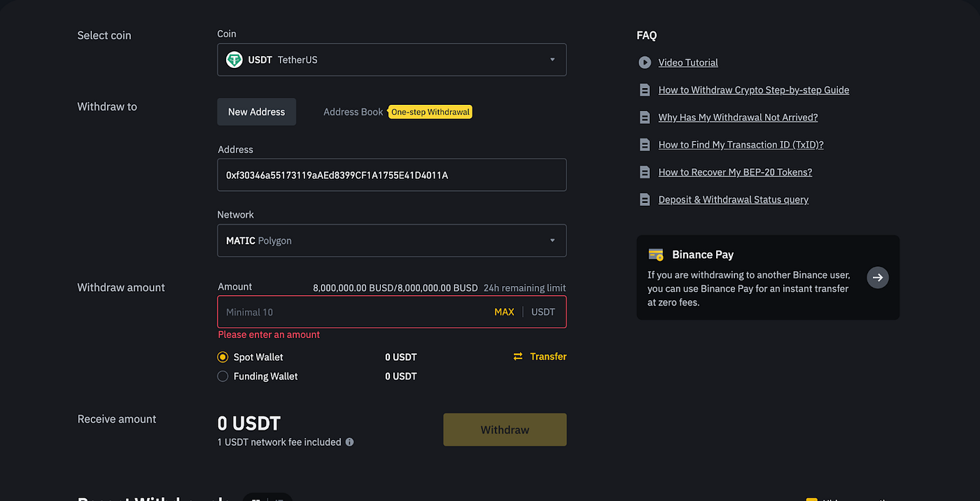Image resolution: width=980 pixels, height=501 pixels.
Task: Open How to Recover My BEP-20 Tokens
Action: click(x=735, y=172)
